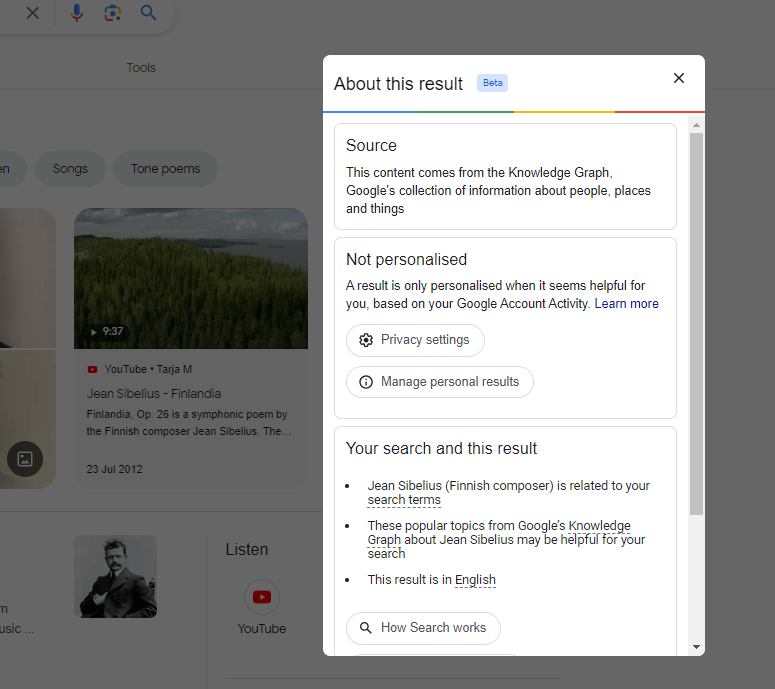This screenshot has height=689, width=775.
Task: Open Google Lens image search icon
Action: [113, 13]
